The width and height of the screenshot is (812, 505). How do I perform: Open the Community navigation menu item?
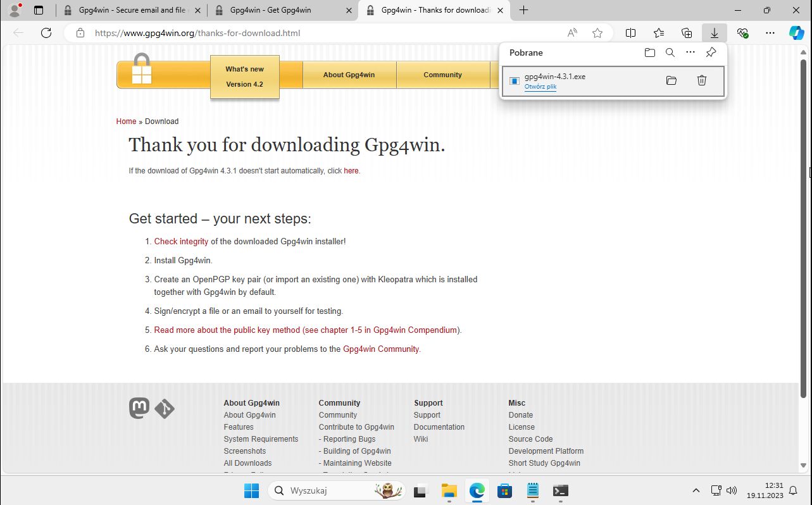click(x=442, y=75)
